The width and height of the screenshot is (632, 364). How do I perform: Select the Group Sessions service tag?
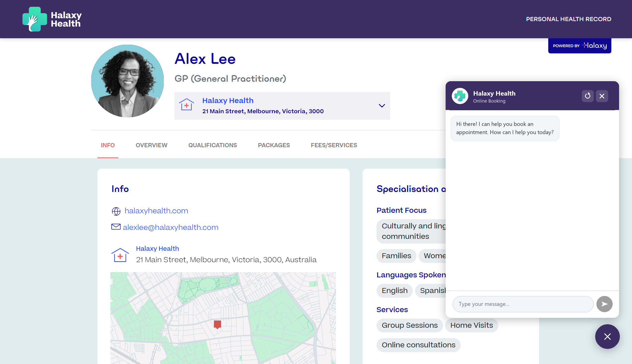(410, 325)
